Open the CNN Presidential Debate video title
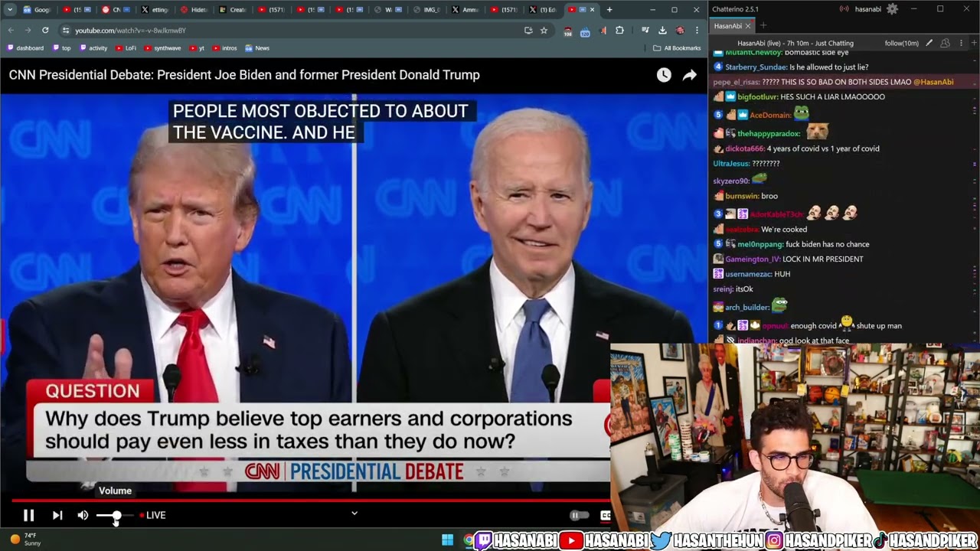Viewport: 980px width, 551px height. tap(244, 75)
